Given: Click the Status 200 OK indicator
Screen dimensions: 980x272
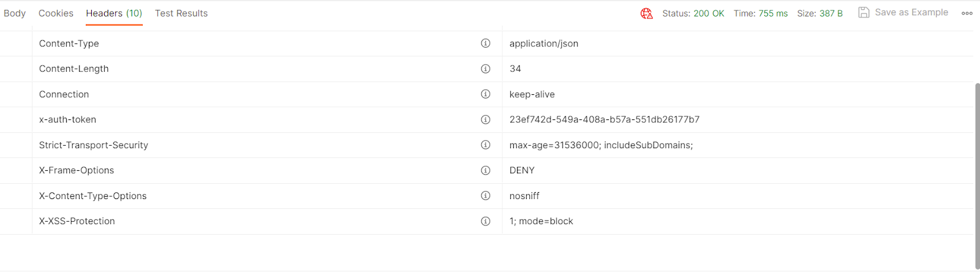Looking at the screenshot, I should tap(693, 13).
